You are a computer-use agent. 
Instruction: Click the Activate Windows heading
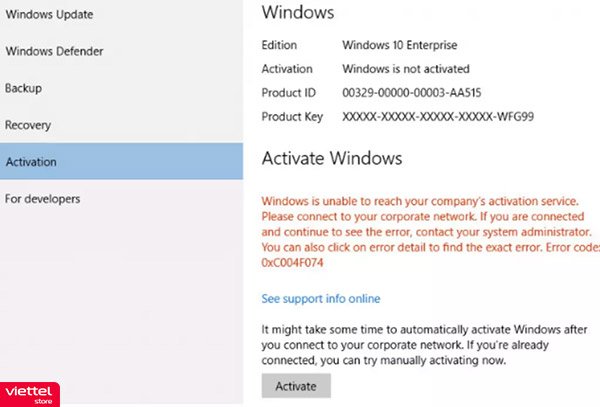click(332, 158)
